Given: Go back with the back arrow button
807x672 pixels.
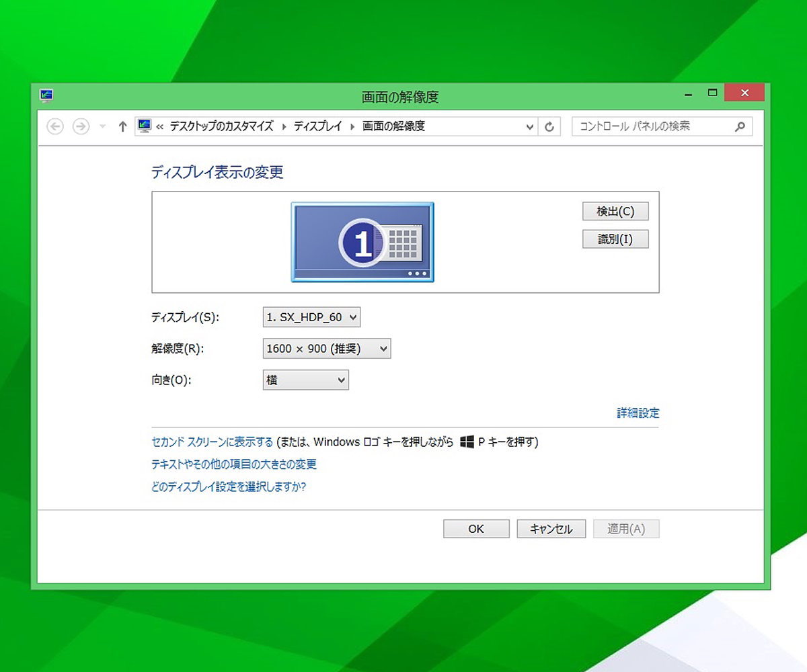Looking at the screenshot, I should pos(55,126).
